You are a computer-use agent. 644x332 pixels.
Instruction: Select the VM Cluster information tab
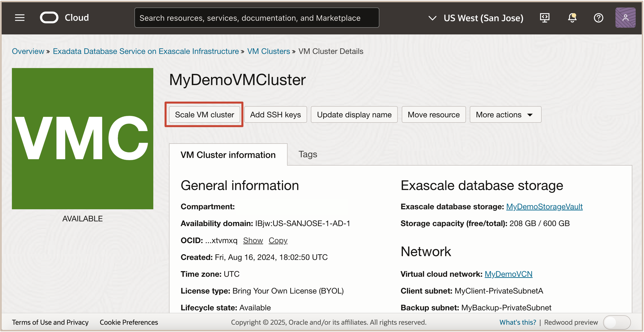pyautogui.click(x=228, y=155)
